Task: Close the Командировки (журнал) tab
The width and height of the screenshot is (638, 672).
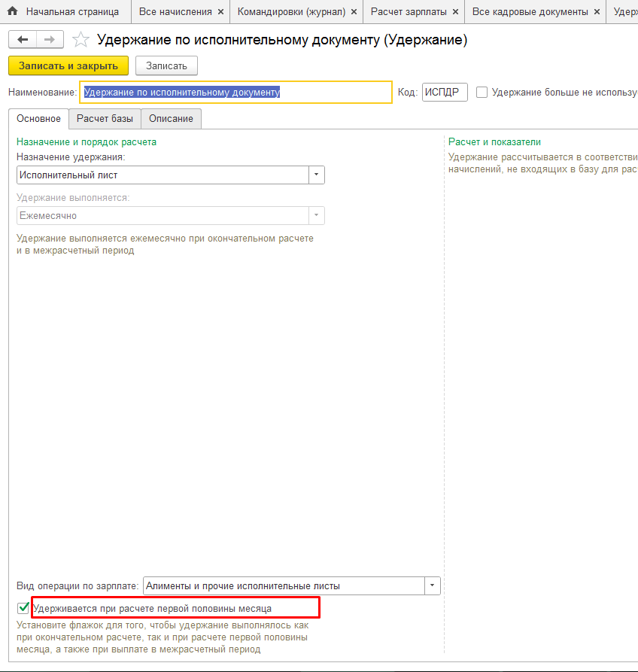Action: [x=354, y=12]
